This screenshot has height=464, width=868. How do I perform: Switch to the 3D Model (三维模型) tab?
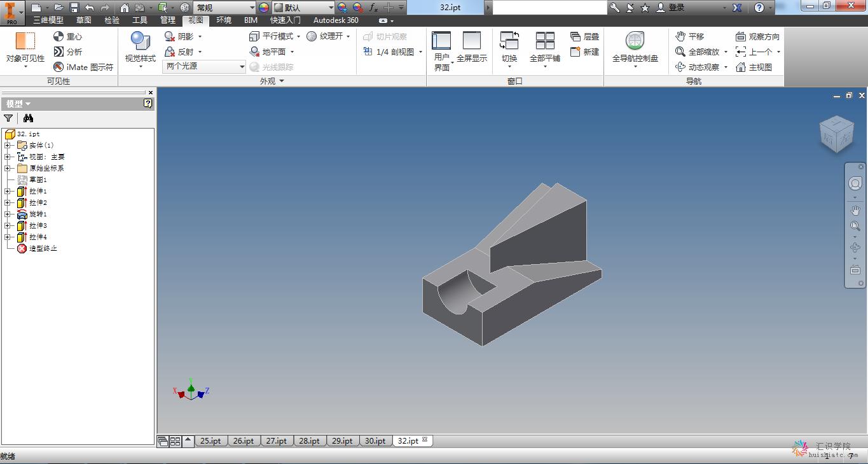48,20
